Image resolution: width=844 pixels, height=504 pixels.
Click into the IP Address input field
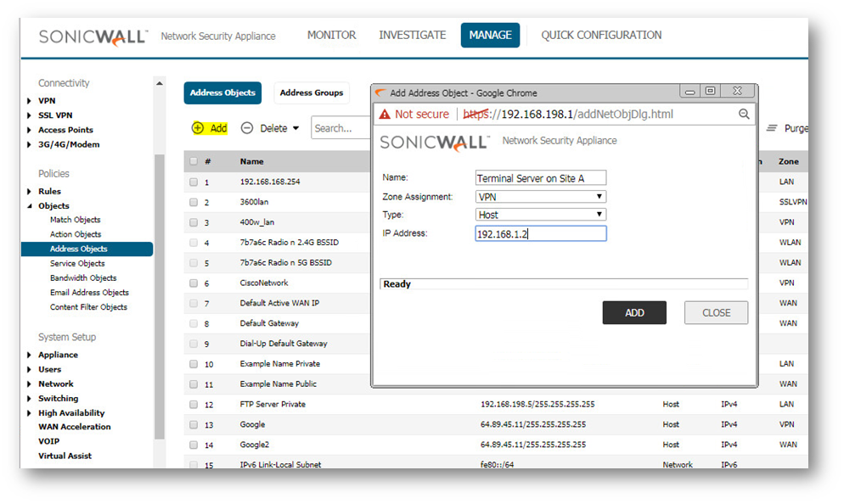click(540, 233)
